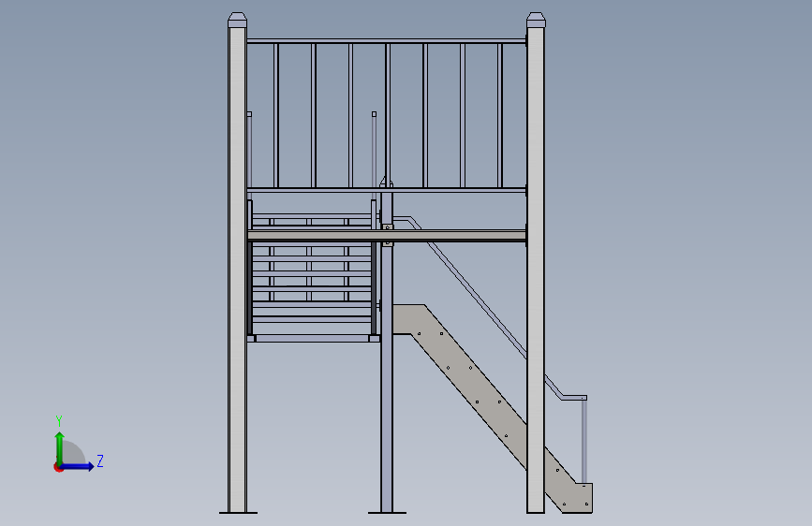Select the short vertical handrail post at the stair bottom
Viewport: 812px width, 526px height.
coord(584,441)
